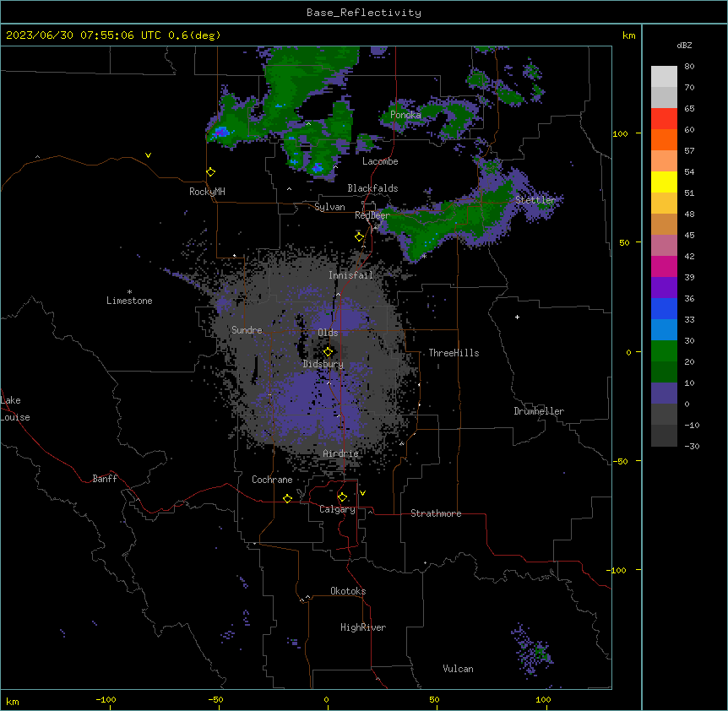Click the strong blue echo core northeast of RockyMH

220,133
